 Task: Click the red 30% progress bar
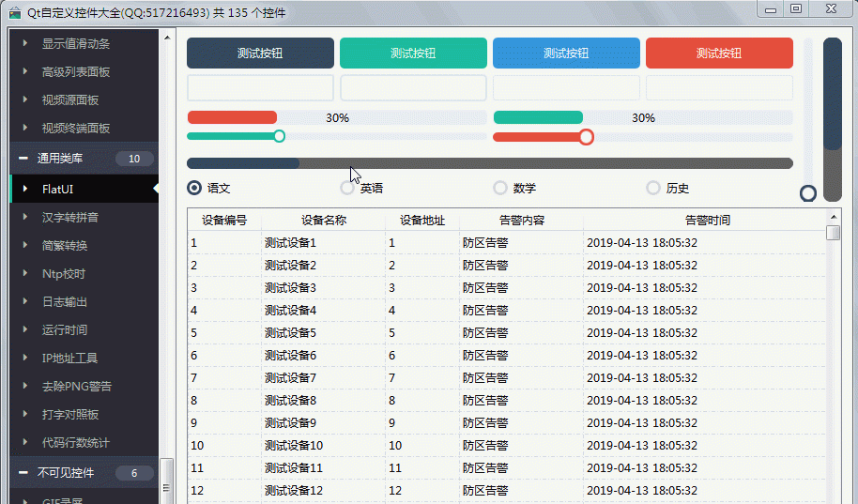tap(337, 117)
